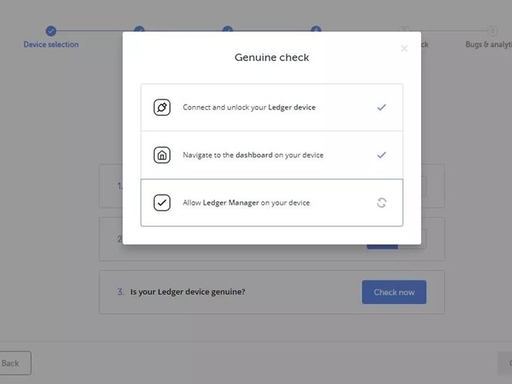Click the home dashboard icon
This screenshot has width=512, height=384.
point(162,155)
